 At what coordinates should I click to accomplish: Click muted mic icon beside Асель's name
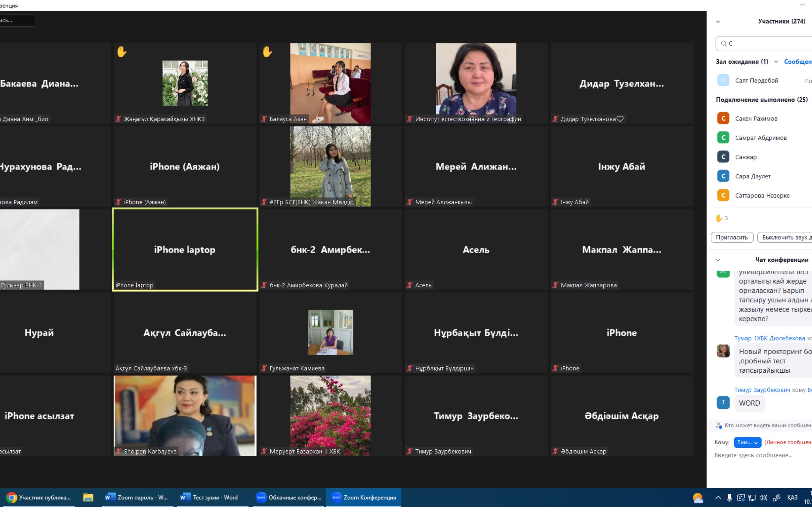pos(409,286)
